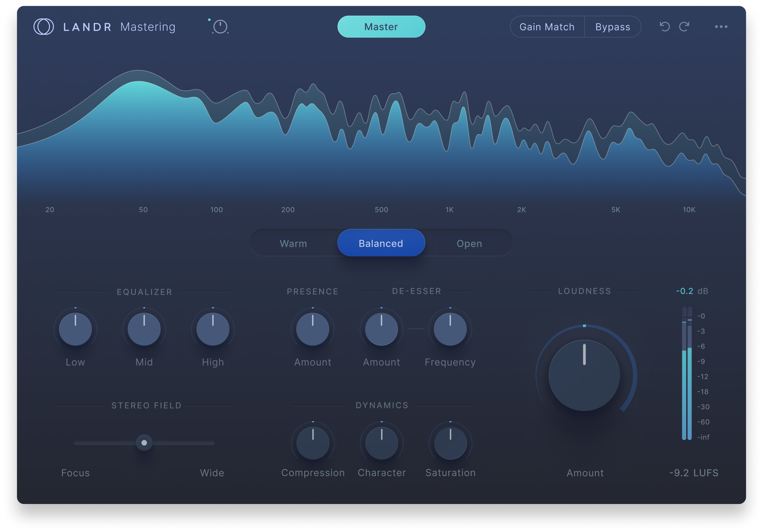Click the 5K frequency axis label

616,210
